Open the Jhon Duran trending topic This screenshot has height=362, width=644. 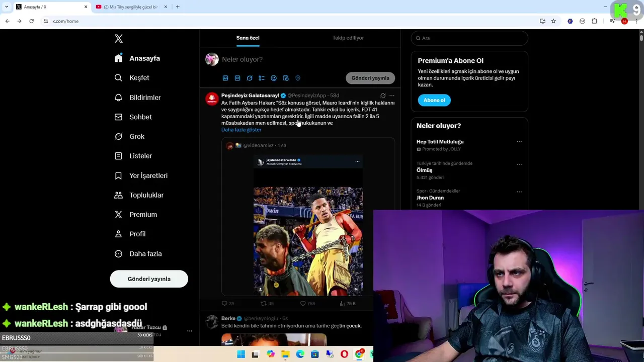pos(430,198)
